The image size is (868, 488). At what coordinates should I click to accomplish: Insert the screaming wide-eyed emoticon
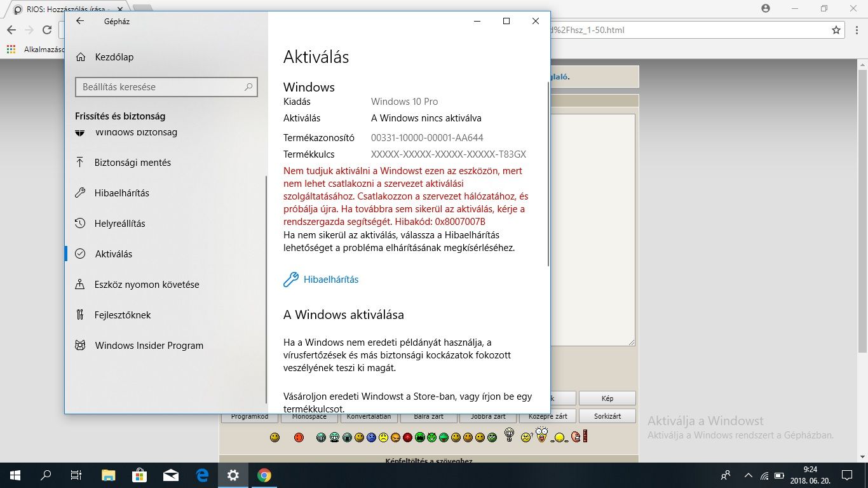[x=541, y=435]
